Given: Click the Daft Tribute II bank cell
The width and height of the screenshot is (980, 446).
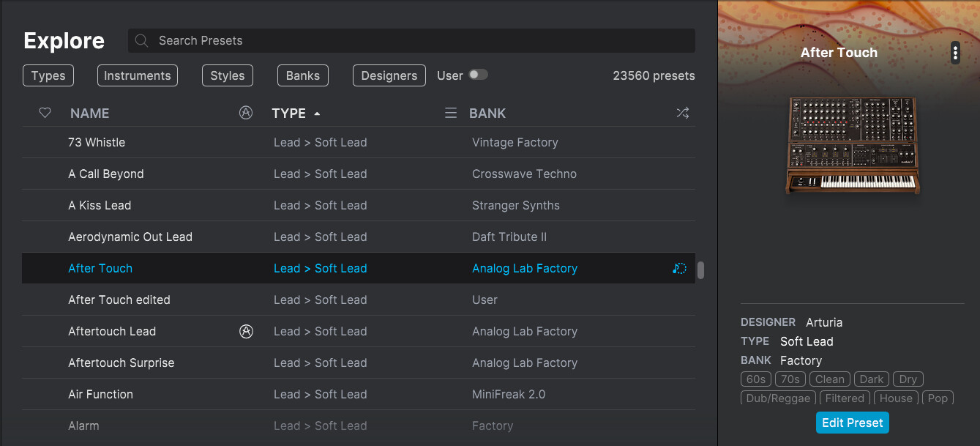Looking at the screenshot, I should [x=509, y=237].
